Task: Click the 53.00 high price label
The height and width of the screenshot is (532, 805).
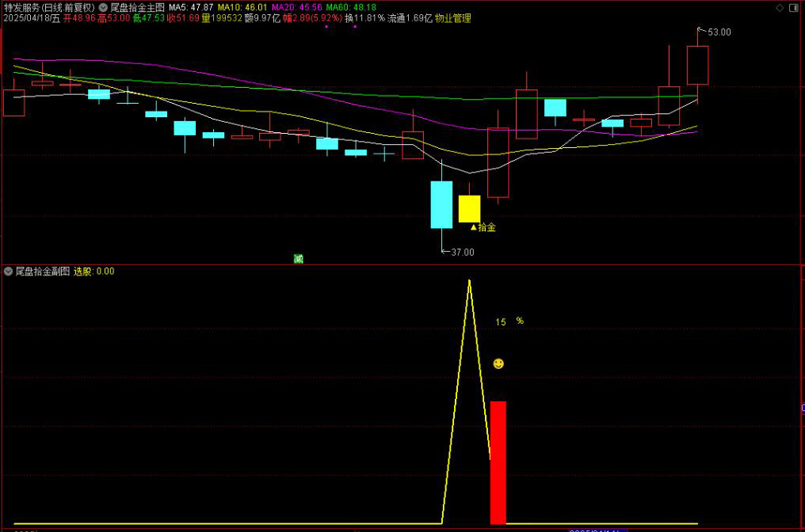Action: coord(719,32)
